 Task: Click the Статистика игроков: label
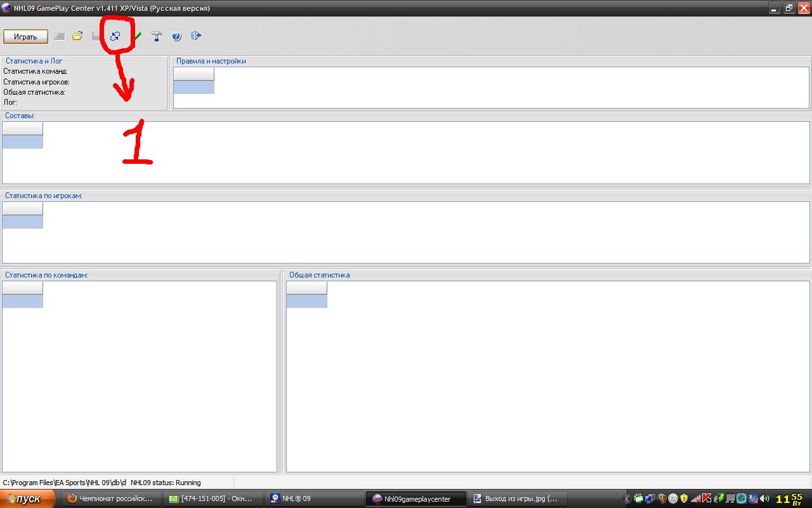(x=36, y=82)
